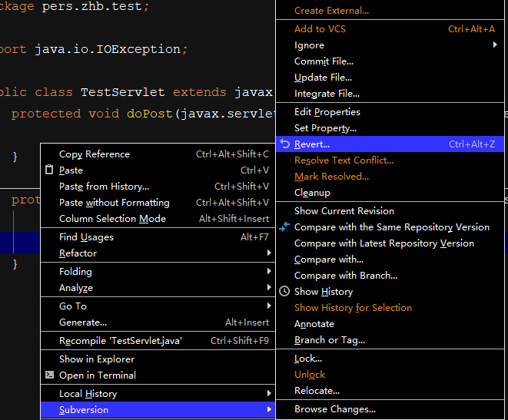Open Generate... menu entry
This screenshot has width=508, height=420.
[158, 322]
